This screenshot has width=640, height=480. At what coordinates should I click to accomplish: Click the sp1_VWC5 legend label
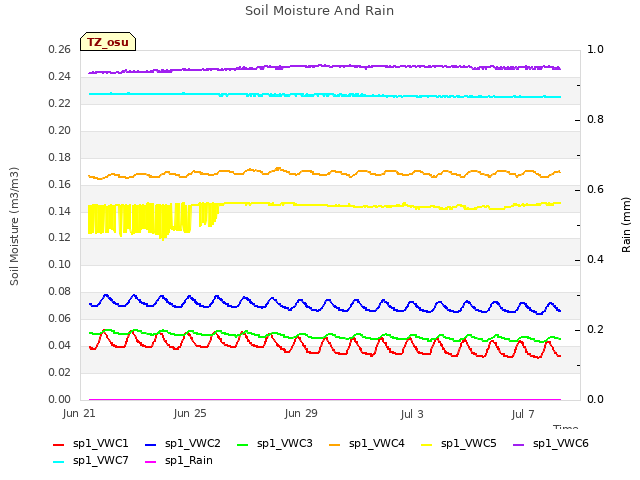(469, 444)
